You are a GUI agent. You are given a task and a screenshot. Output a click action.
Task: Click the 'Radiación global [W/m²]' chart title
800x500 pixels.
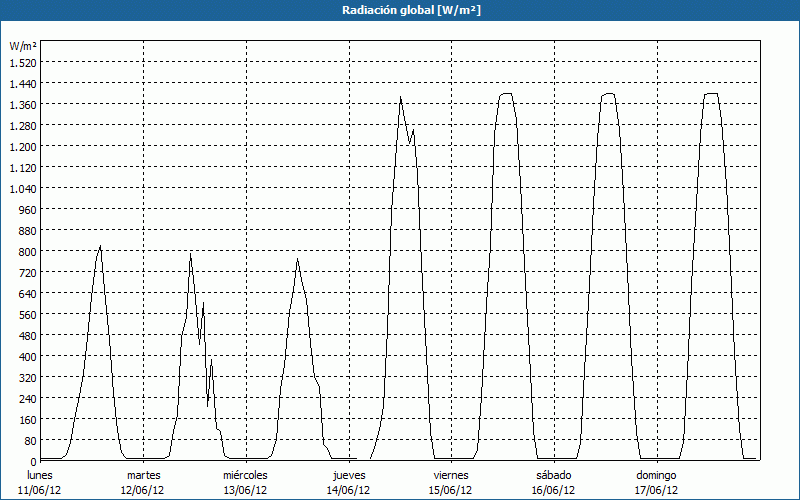pos(399,10)
